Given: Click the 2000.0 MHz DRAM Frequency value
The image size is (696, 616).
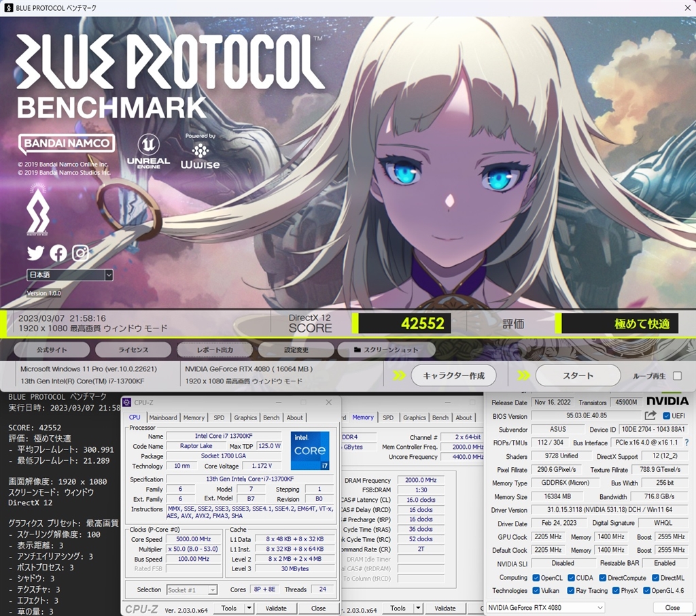Looking at the screenshot, I should 421,480.
